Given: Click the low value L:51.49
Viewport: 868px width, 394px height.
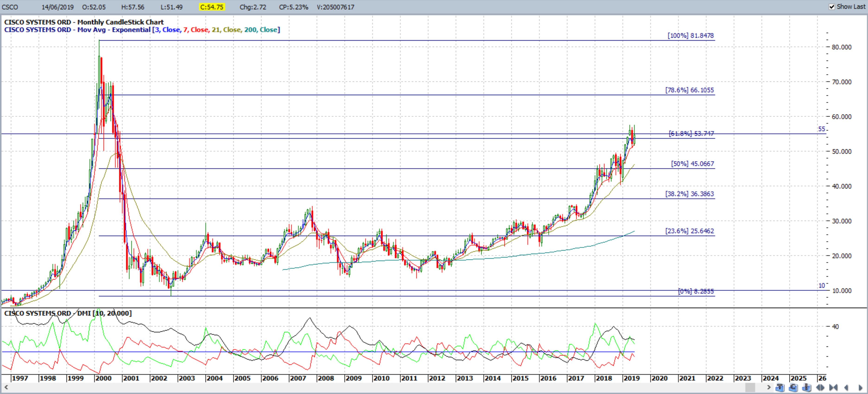Looking at the screenshot, I should coord(171,7).
